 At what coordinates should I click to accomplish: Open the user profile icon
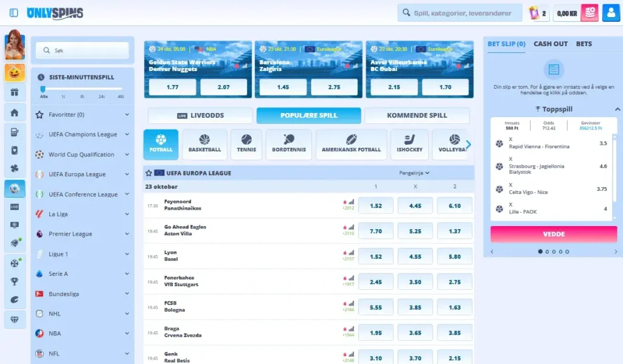click(x=611, y=13)
